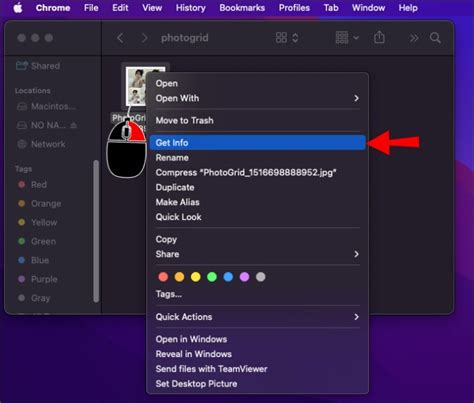Open the File menu
Image resolution: width=474 pixels, height=403 pixels.
(x=91, y=8)
